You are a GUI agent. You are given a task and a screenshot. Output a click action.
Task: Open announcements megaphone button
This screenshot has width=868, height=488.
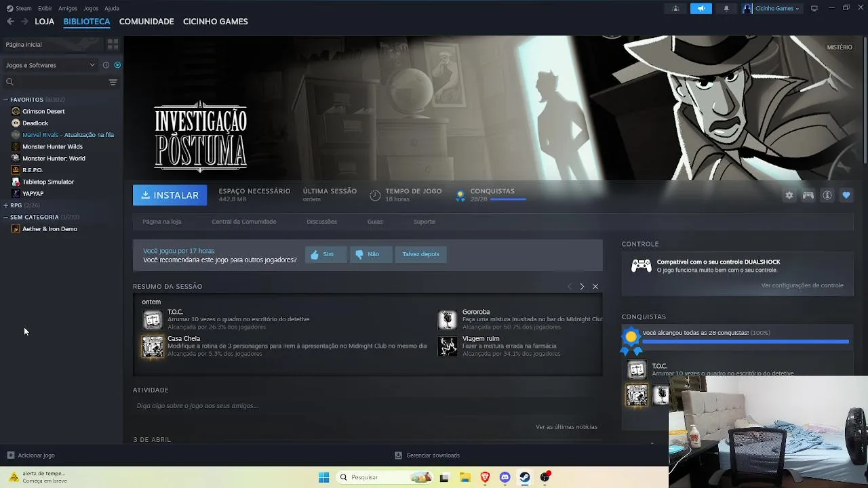click(x=701, y=8)
